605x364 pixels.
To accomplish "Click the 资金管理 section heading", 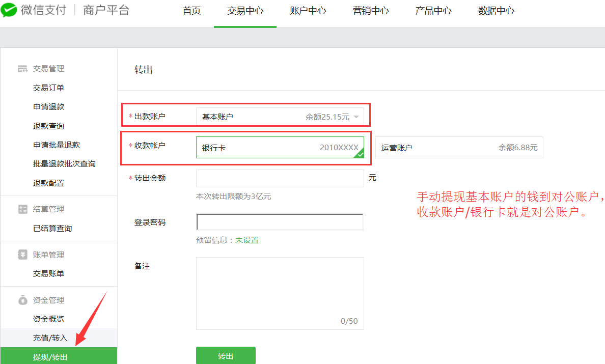I will click(48, 300).
